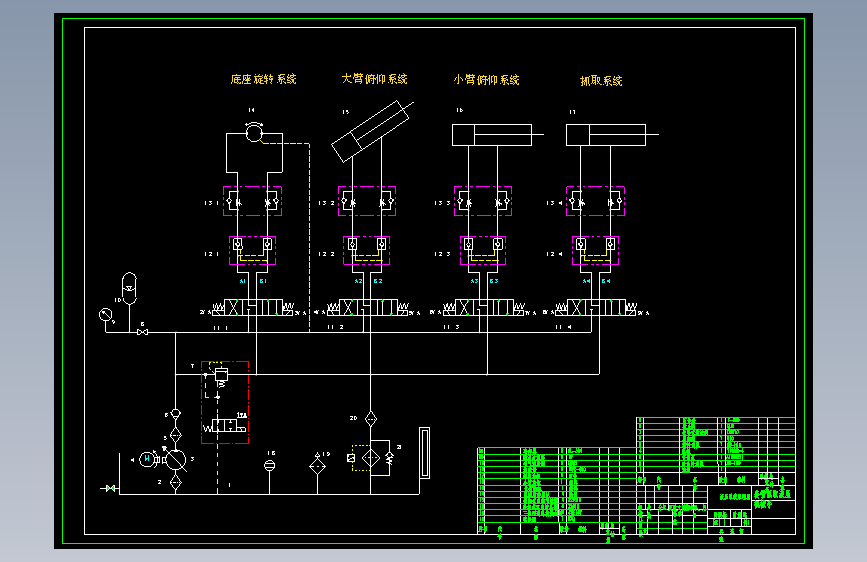The width and height of the screenshot is (867, 562).
Task: Click the green drain valve left of tank
Action: pos(110,488)
